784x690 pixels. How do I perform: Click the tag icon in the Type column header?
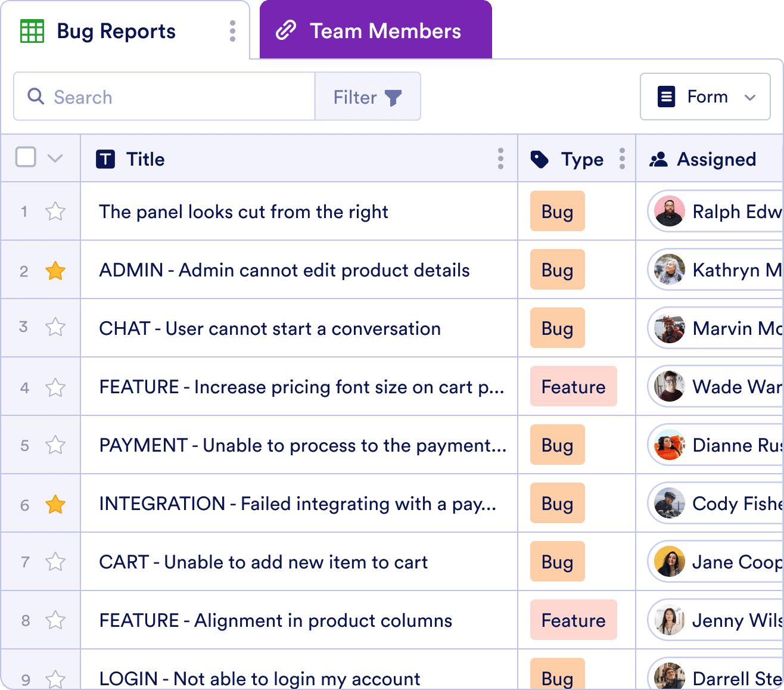pyautogui.click(x=539, y=159)
